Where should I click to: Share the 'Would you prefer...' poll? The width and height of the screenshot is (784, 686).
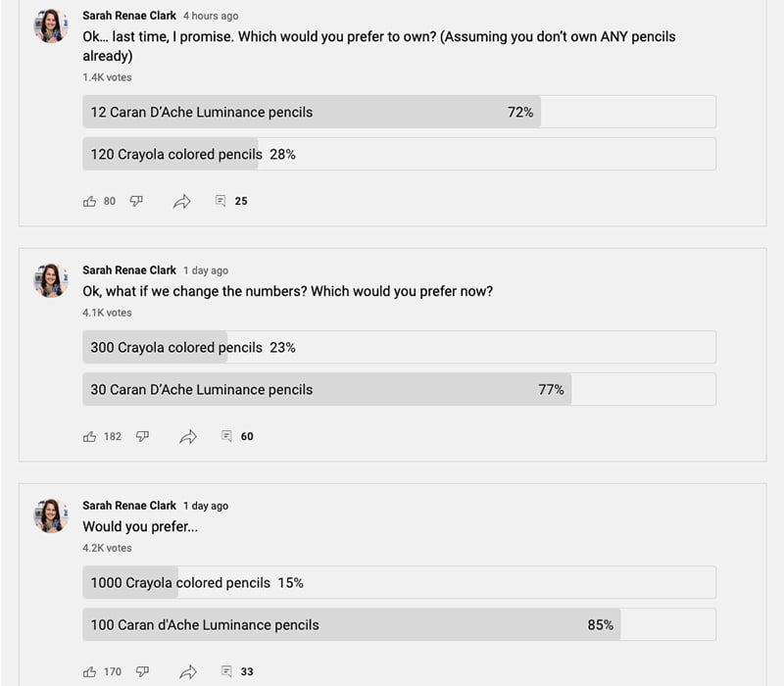(188, 671)
